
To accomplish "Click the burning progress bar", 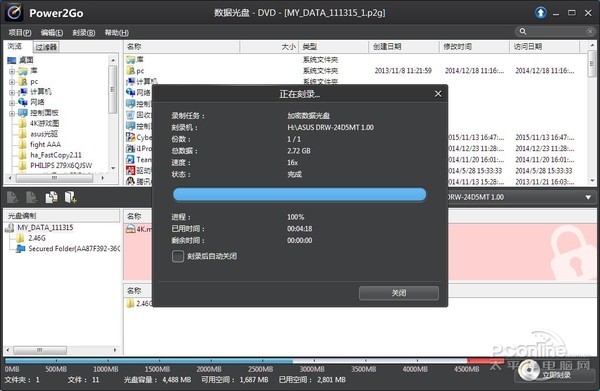I will pyautogui.click(x=300, y=194).
